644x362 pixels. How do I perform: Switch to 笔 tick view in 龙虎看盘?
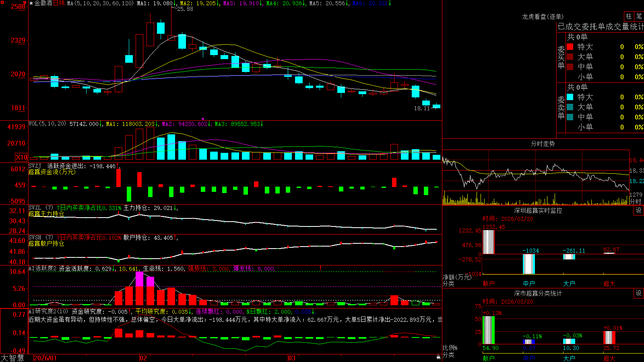(639, 16)
